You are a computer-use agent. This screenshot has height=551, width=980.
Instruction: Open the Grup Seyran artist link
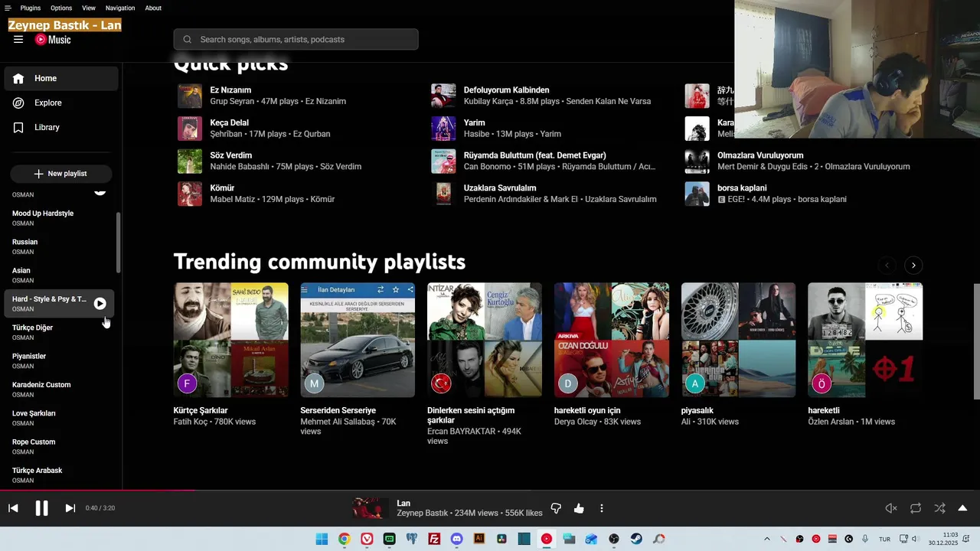coord(232,101)
